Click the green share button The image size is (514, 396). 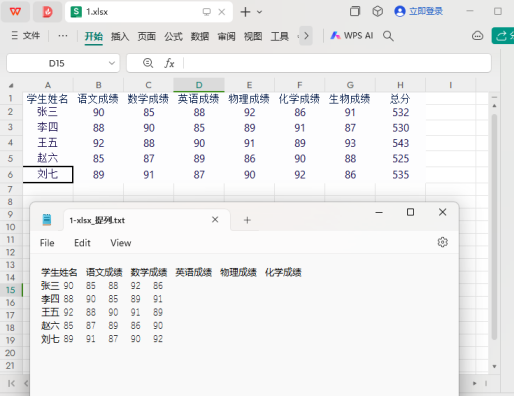tap(503, 36)
